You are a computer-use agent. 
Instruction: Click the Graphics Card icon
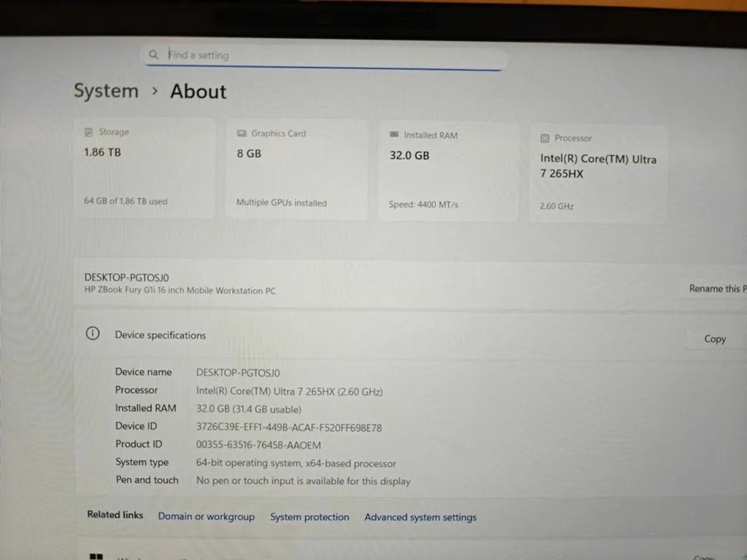[x=242, y=133]
